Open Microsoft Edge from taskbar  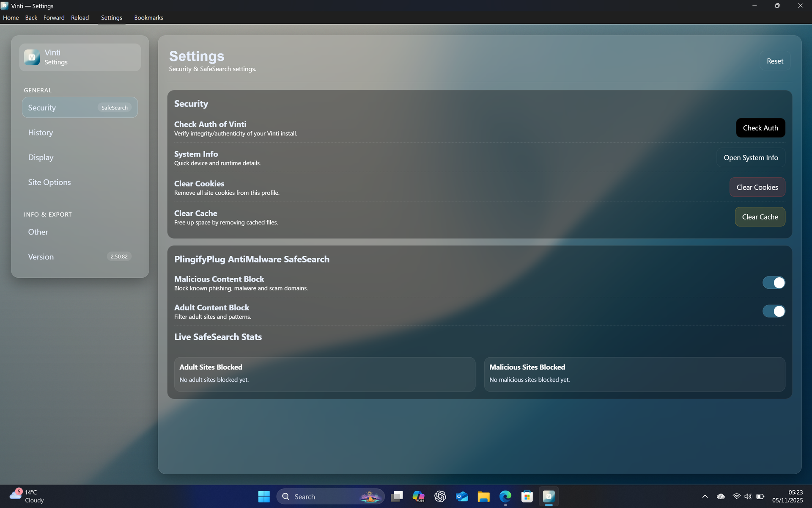pos(505,497)
